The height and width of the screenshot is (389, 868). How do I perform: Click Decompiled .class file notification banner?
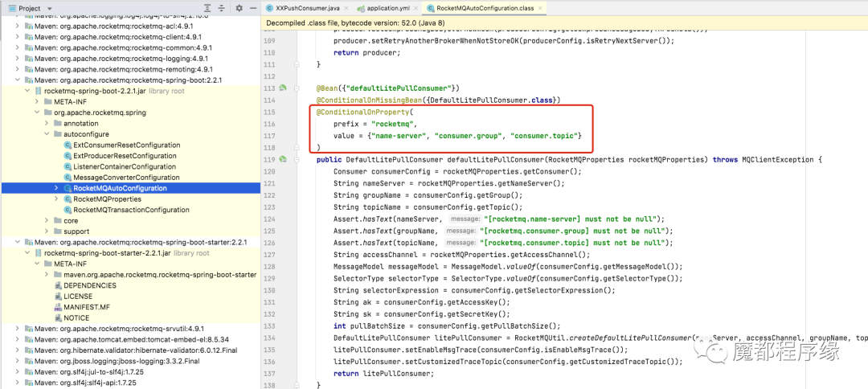tap(564, 23)
